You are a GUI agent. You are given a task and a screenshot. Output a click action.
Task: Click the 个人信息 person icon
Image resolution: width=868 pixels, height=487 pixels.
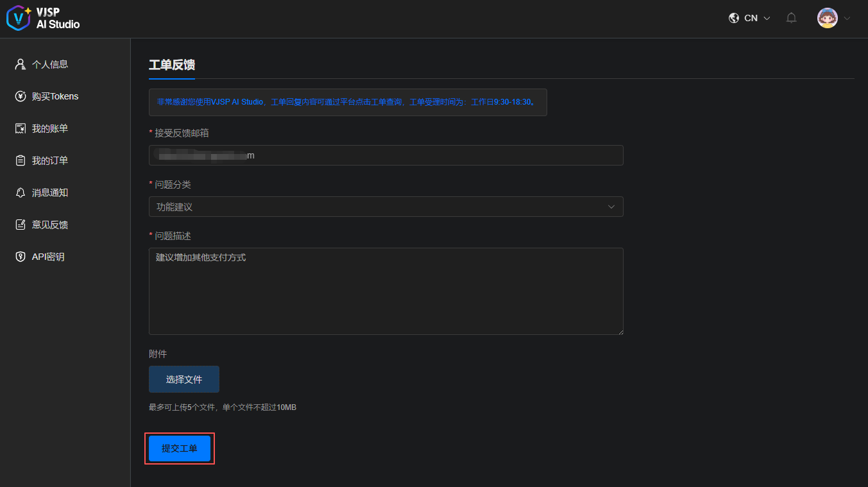[21, 64]
